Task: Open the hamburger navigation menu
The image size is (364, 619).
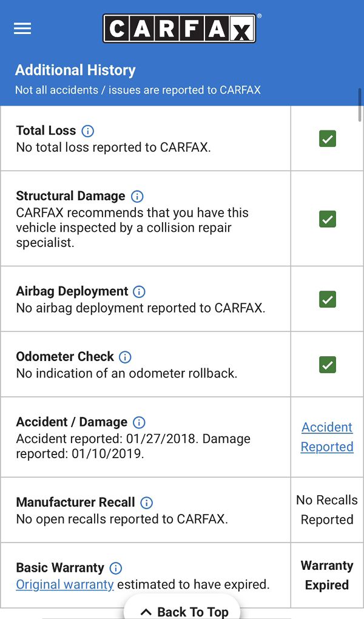Action: click(x=22, y=29)
